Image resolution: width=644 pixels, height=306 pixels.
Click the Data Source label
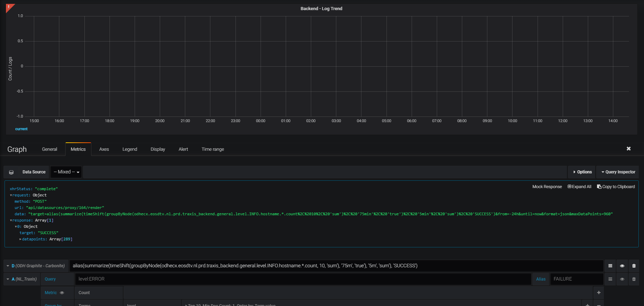tap(34, 172)
